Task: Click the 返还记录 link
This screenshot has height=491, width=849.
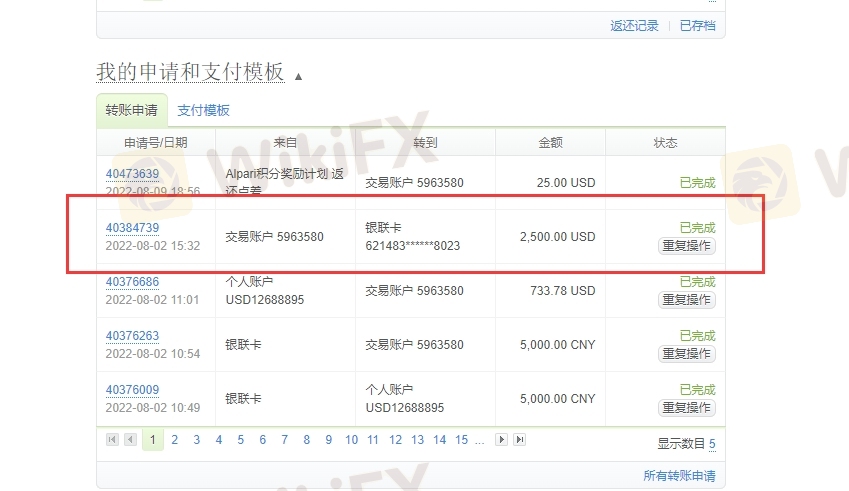Action: [634, 26]
